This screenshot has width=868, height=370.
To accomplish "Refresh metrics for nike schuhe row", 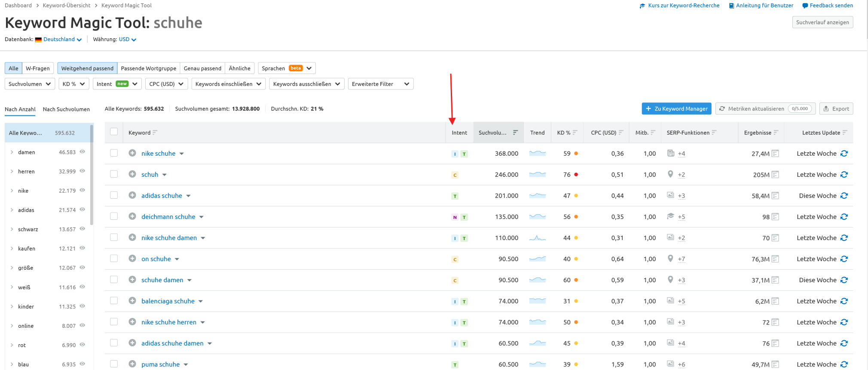I will (844, 154).
